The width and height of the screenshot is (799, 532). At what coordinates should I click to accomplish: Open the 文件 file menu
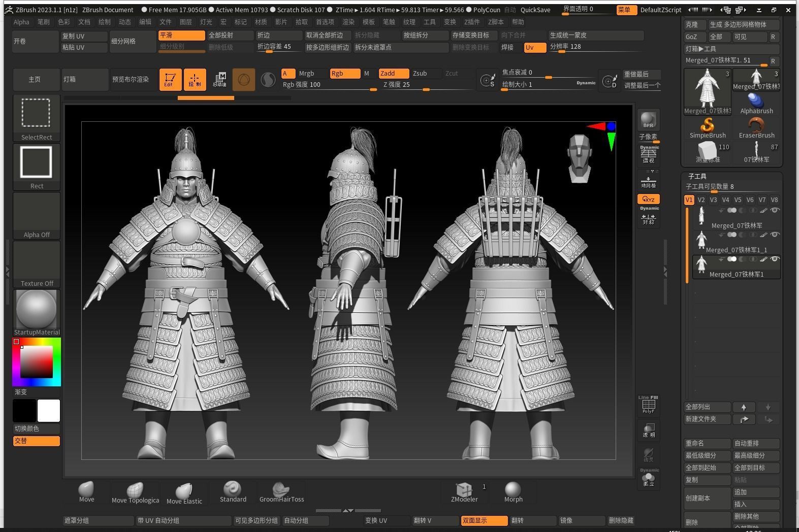(166, 22)
